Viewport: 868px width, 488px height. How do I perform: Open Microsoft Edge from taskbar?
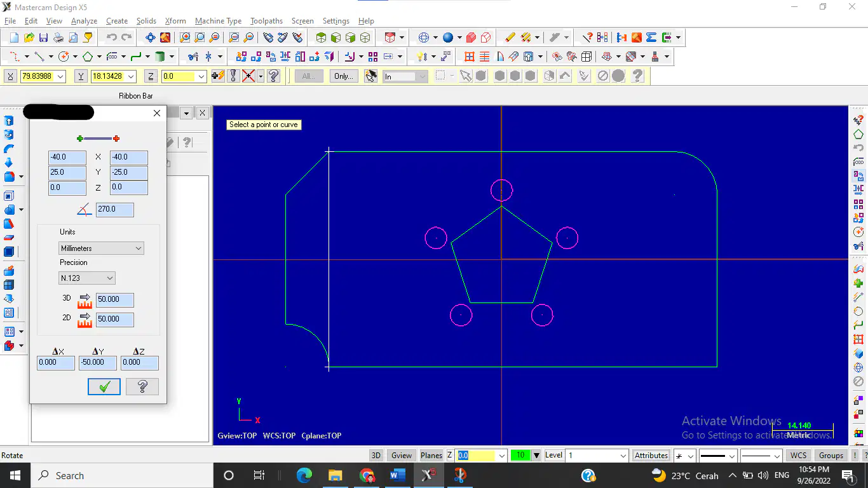304,475
